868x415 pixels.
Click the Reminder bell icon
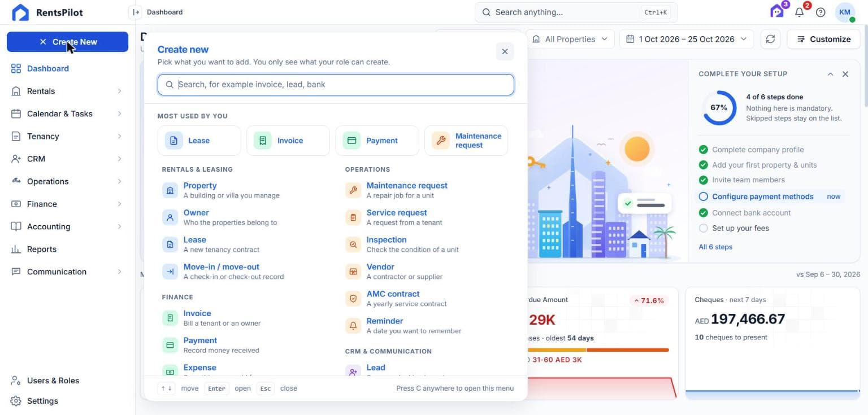click(x=353, y=326)
